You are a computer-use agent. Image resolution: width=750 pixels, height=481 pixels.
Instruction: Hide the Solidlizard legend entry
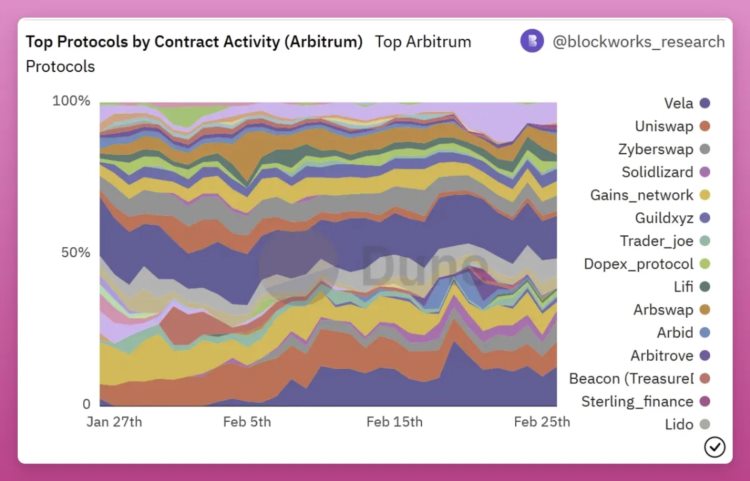coord(657,172)
